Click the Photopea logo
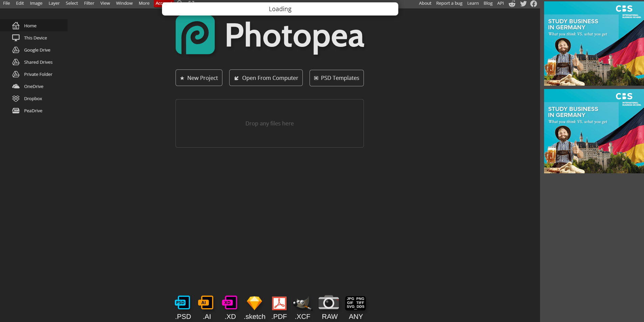644x322 pixels. coord(195,35)
